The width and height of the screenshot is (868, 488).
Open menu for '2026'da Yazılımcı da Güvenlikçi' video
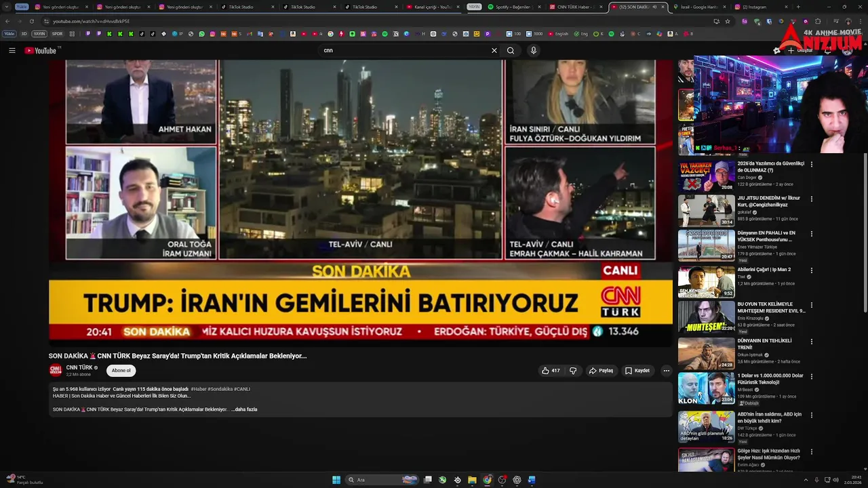click(811, 164)
